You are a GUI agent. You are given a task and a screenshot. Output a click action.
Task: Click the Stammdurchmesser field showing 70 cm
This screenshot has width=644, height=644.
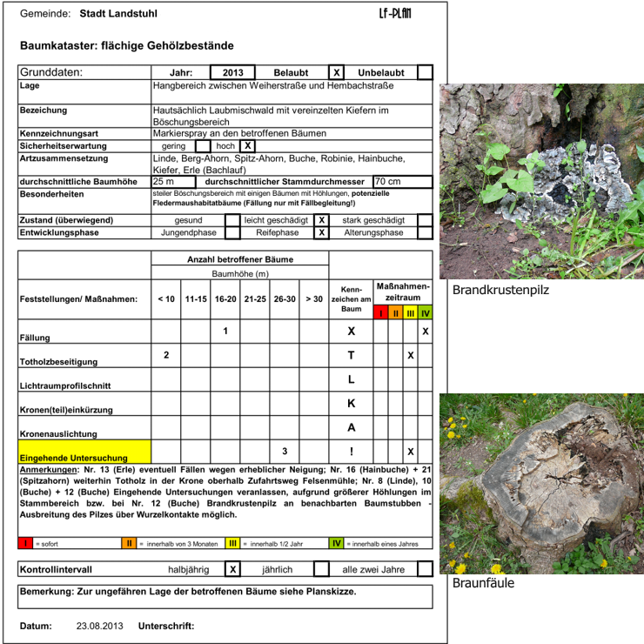(402, 182)
